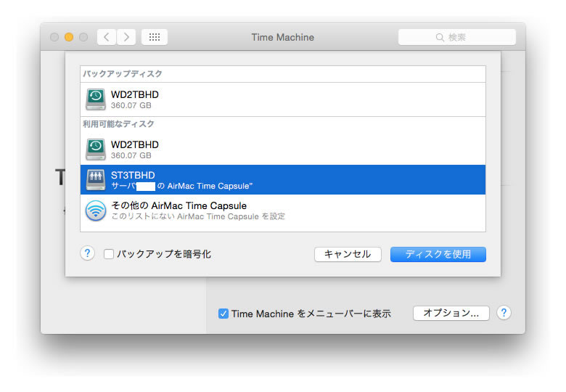Click the 利用可能なディスク section header
The width and height of the screenshot is (566, 392).
pyautogui.click(x=118, y=124)
